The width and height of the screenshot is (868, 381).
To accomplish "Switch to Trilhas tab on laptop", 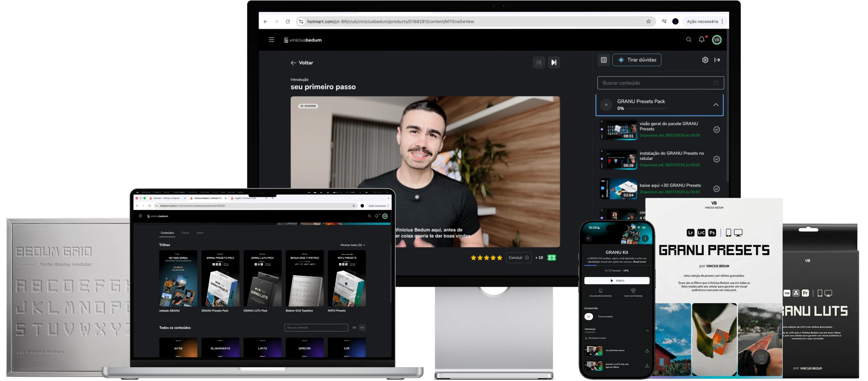I will coord(185,233).
